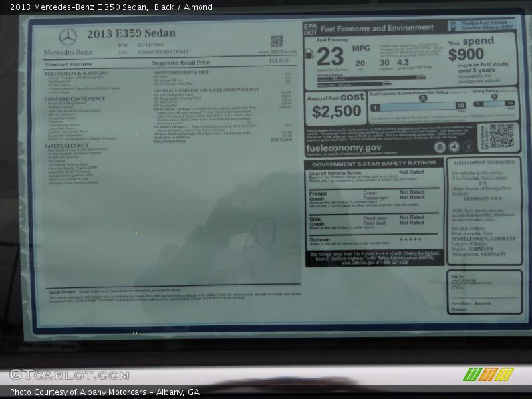Click the Rollover five-star rating
Screen dimensions: 532x399
click(410, 239)
